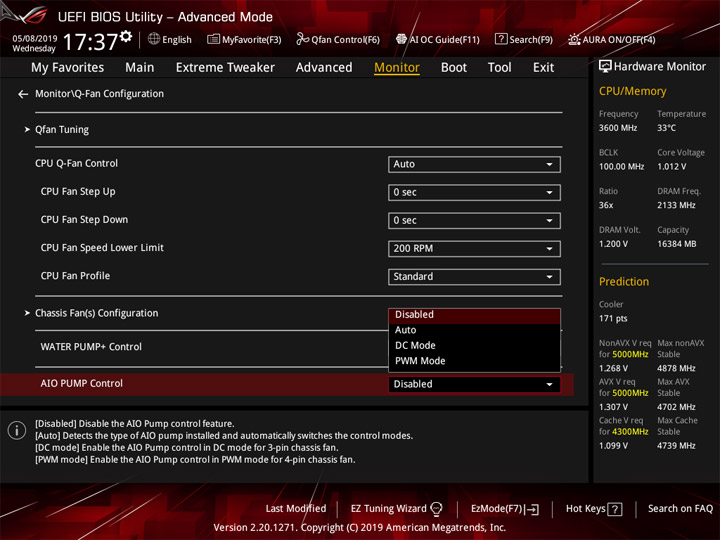Click the CPU Fan Speed Lower Limit label

click(x=102, y=248)
